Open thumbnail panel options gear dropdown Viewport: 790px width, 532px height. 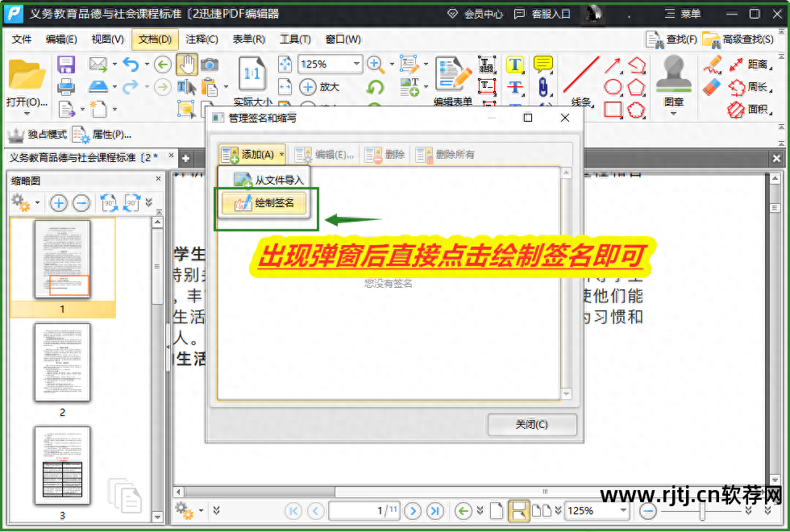(x=25, y=203)
